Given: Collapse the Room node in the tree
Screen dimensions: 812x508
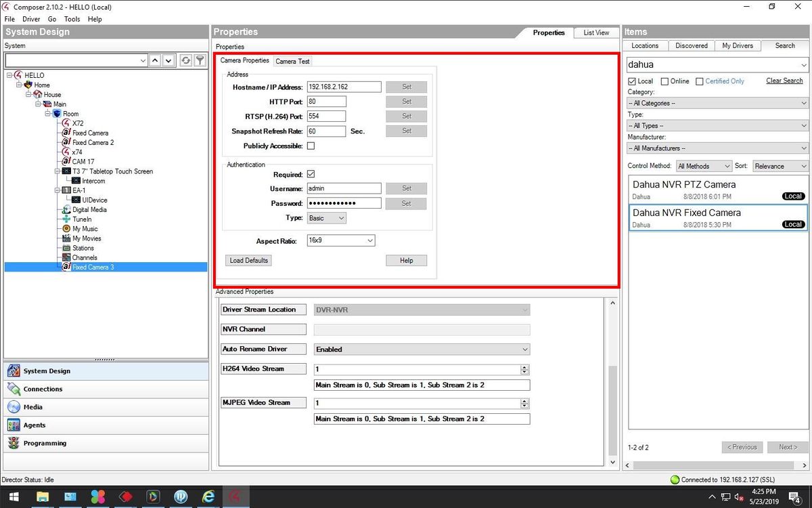Looking at the screenshot, I should 48,114.
